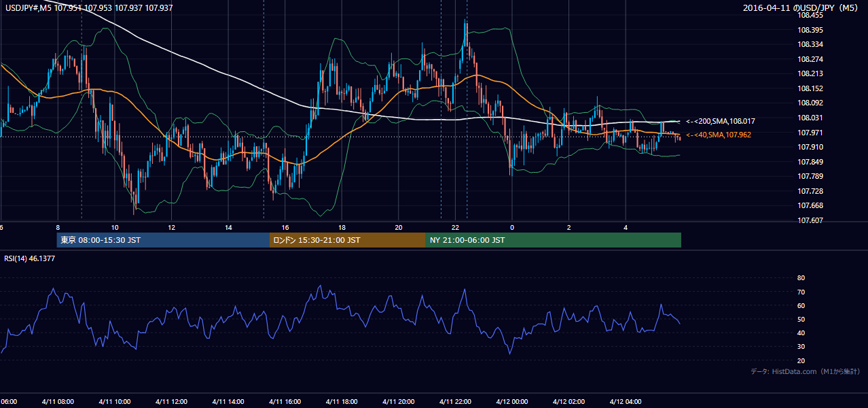868x408 pixels.
Task: Click price level 107.668 on the axis
Action: [x=810, y=205]
